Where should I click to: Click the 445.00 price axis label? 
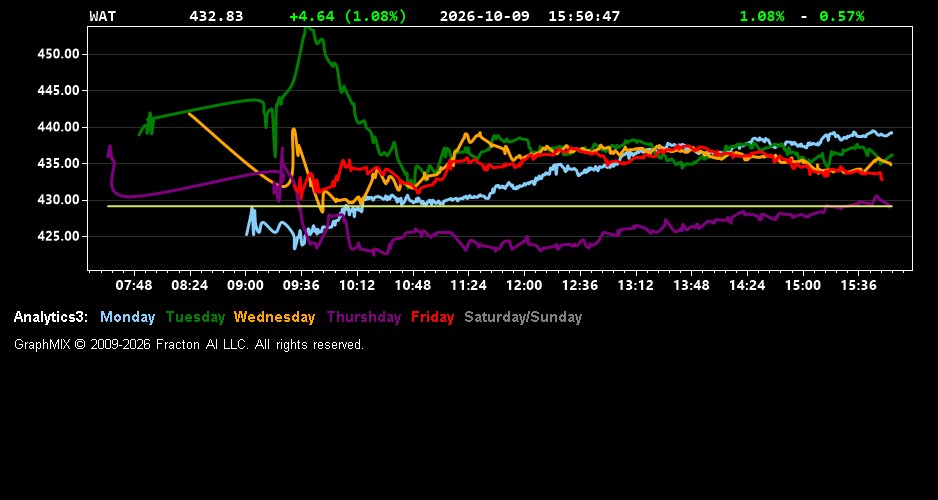click(59, 91)
